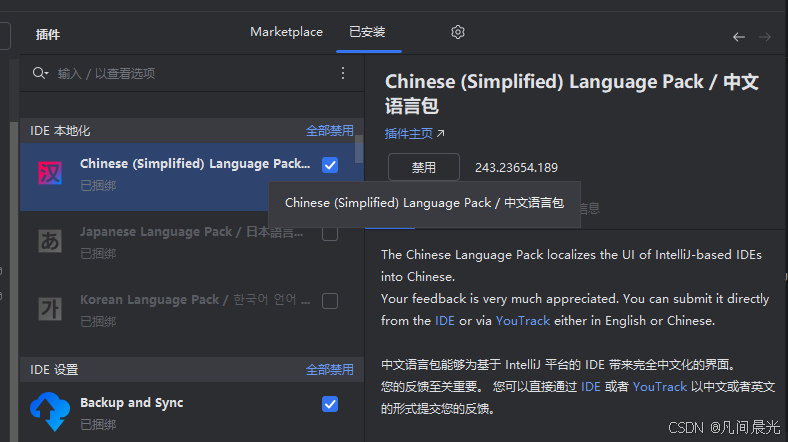Click the Japanese language pack icon
The width and height of the screenshot is (788, 442).
(x=50, y=241)
